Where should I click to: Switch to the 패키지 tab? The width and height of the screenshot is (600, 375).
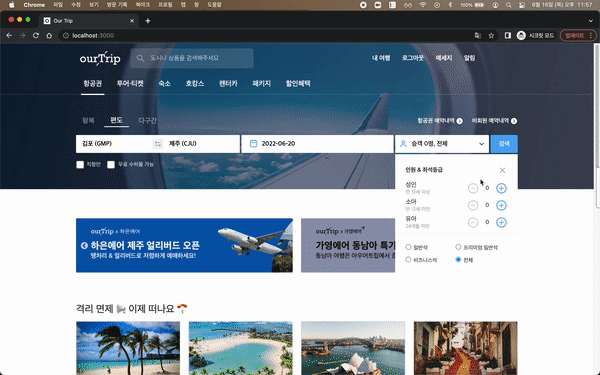click(x=262, y=83)
